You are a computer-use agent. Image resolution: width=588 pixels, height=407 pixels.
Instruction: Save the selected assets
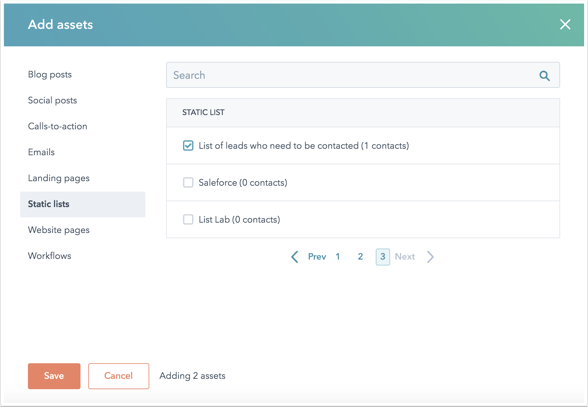click(54, 376)
